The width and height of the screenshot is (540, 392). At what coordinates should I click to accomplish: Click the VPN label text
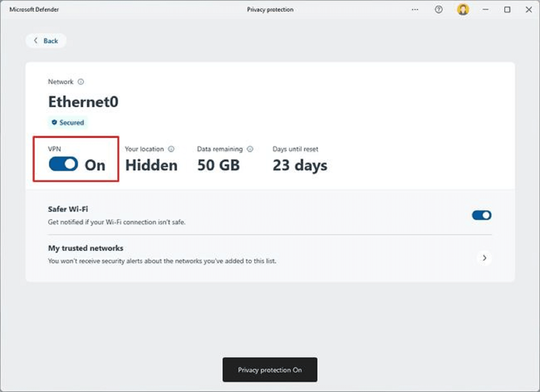click(54, 149)
